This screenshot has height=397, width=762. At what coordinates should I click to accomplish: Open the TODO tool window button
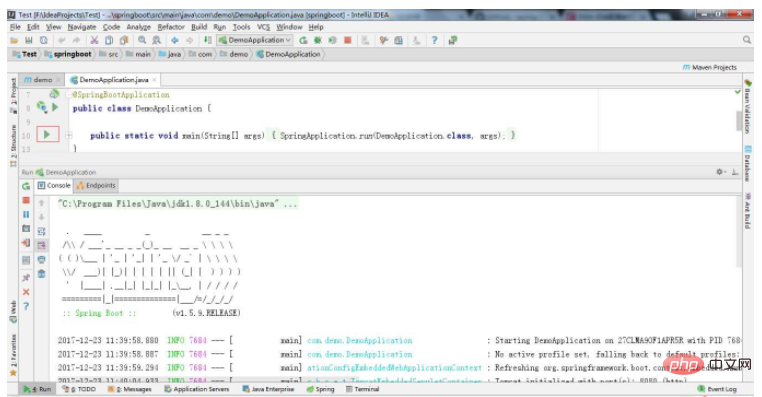79,389
